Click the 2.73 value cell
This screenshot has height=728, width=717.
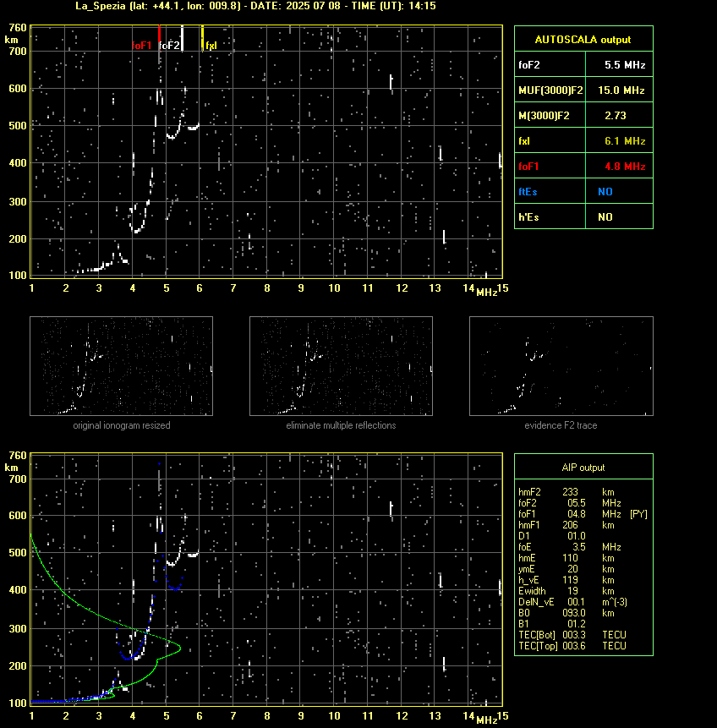pyautogui.click(x=619, y=116)
